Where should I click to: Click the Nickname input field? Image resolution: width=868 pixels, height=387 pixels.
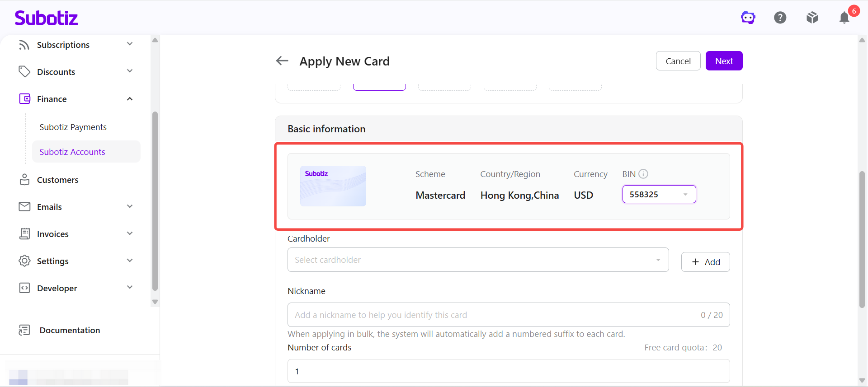509,315
